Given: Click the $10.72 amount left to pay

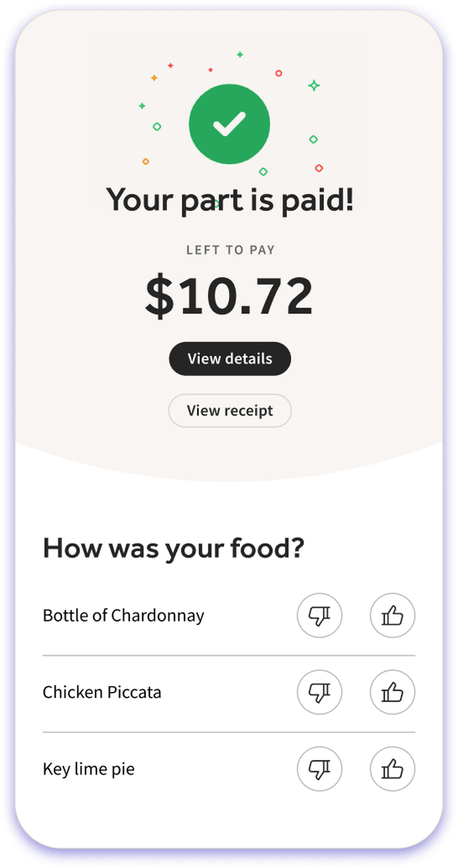Looking at the screenshot, I should pyautogui.click(x=229, y=296).
